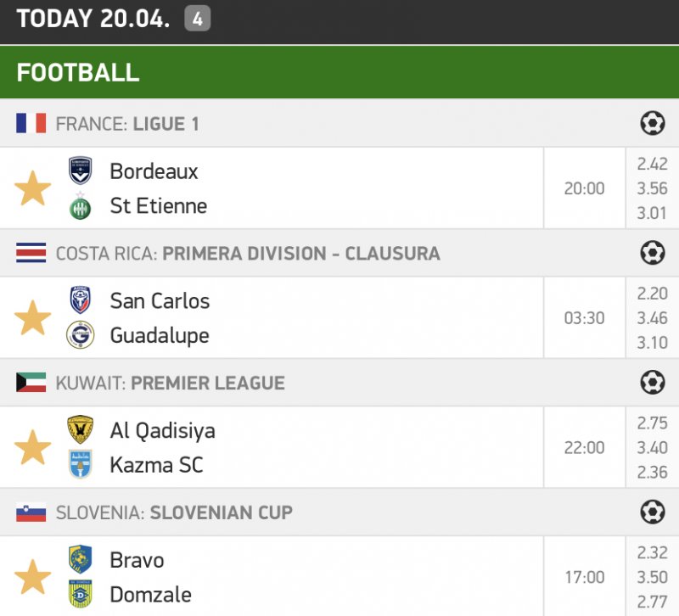Toggle favorite star for Bravo vs Domzale
Image resolution: width=679 pixels, height=616 pixels.
coord(33,577)
